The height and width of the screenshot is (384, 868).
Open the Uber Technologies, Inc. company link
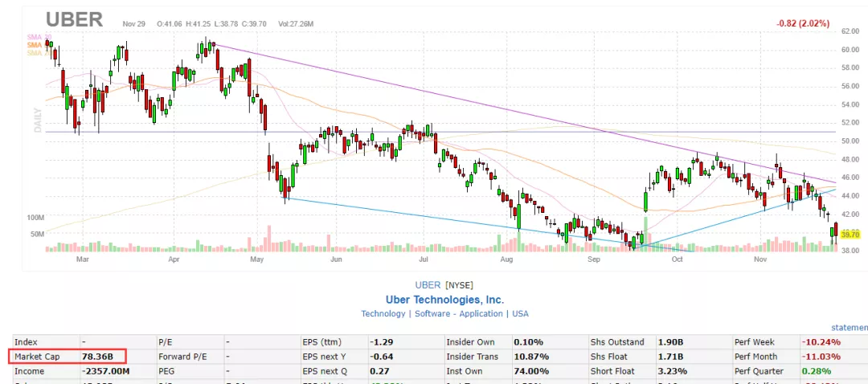coord(444,300)
